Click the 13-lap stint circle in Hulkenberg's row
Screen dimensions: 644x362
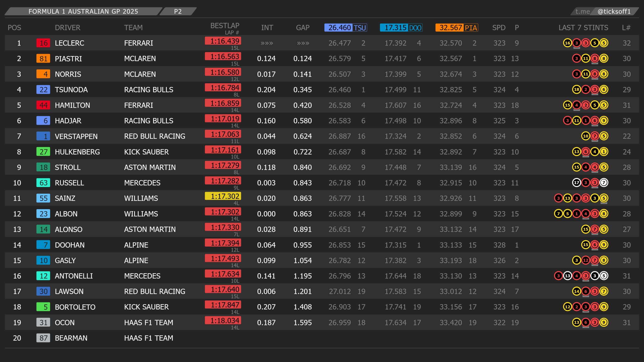pyautogui.click(x=577, y=152)
